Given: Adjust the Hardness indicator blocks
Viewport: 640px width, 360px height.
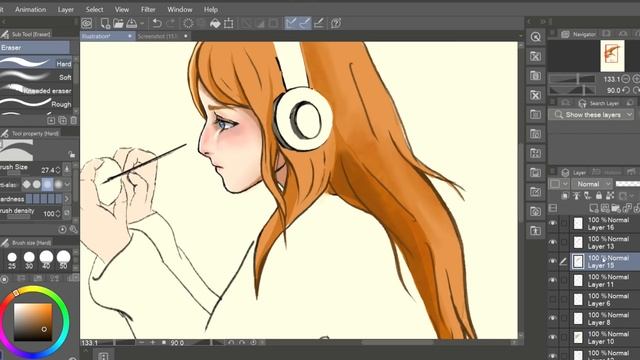Looking at the screenshot, I should 44,199.
